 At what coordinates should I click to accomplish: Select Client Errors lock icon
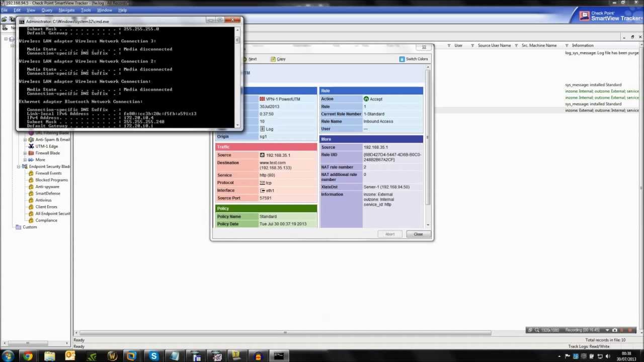click(31, 207)
